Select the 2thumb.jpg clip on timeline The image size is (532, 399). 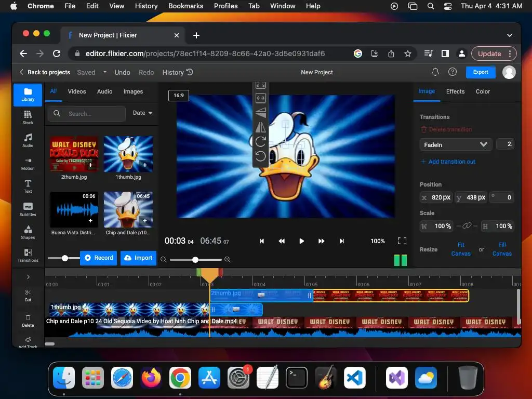(x=339, y=296)
